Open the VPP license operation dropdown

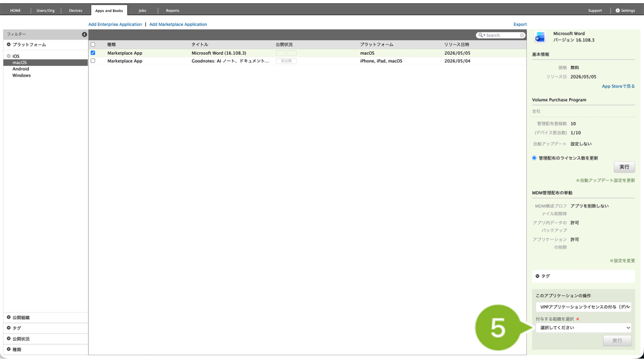tap(583, 307)
